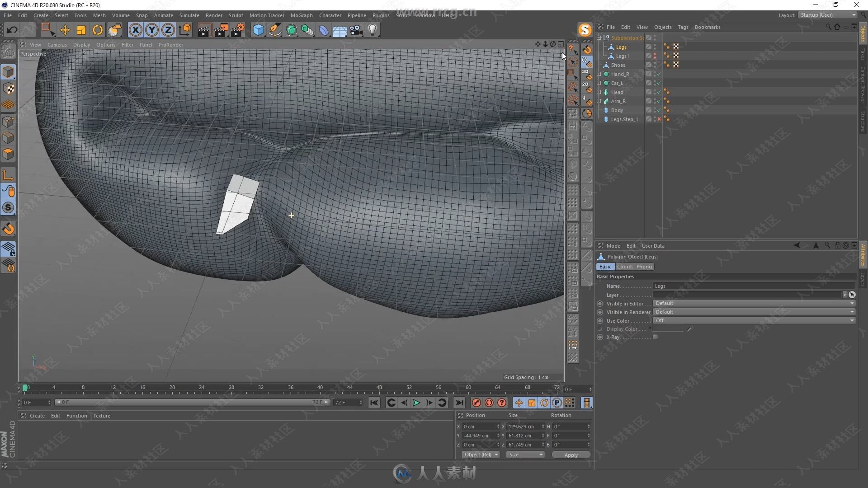Switch to Texture mode
The image size is (868, 488).
point(8,89)
